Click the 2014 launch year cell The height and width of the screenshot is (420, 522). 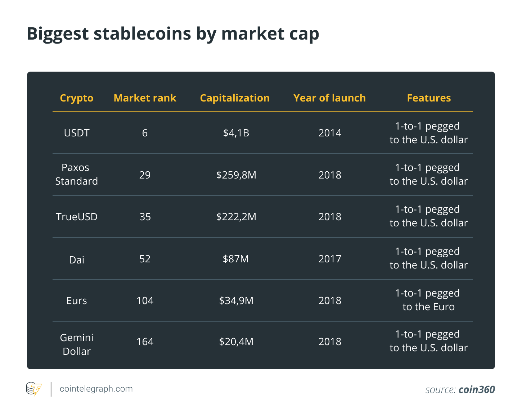tap(330, 133)
